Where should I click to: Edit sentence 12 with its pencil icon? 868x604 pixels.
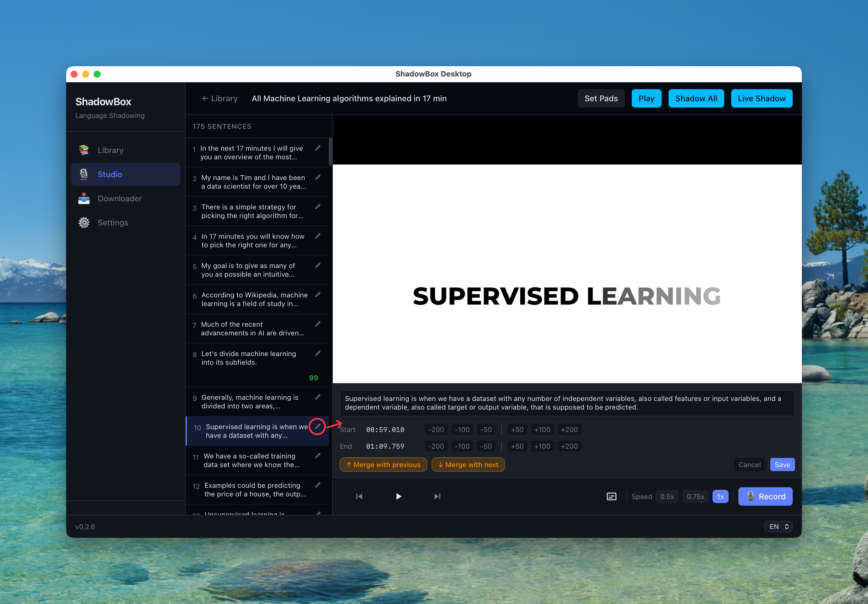(x=318, y=485)
